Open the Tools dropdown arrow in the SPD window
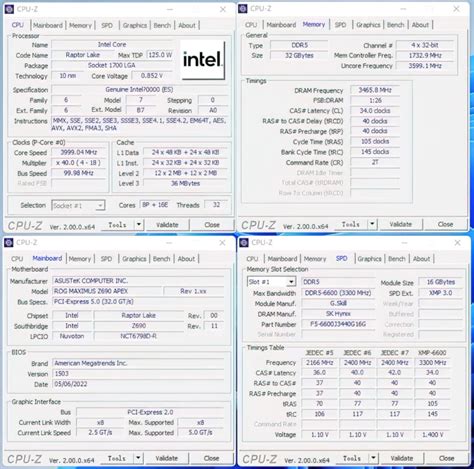Screen dimensions: 474x469 tap(373, 458)
